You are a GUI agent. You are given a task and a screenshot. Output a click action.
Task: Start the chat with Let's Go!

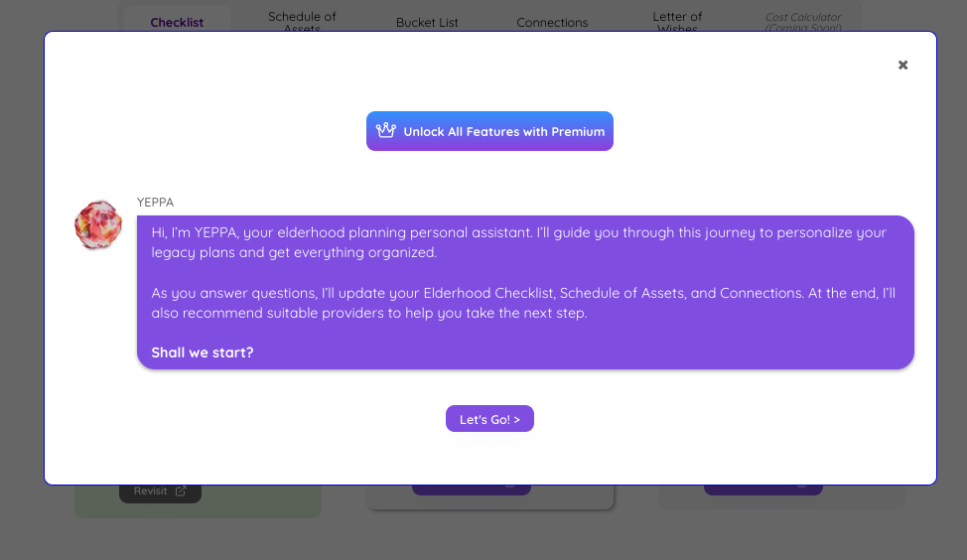pyautogui.click(x=489, y=419)
